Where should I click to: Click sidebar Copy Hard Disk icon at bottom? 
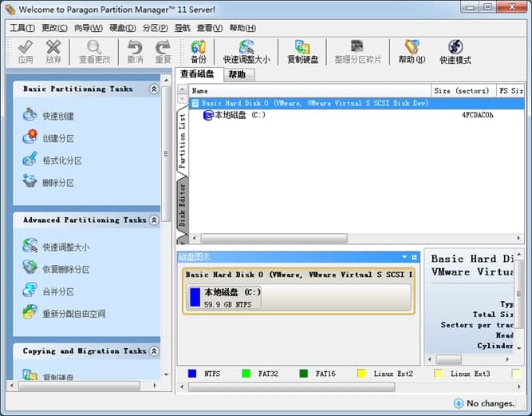(x=30, y=374)
